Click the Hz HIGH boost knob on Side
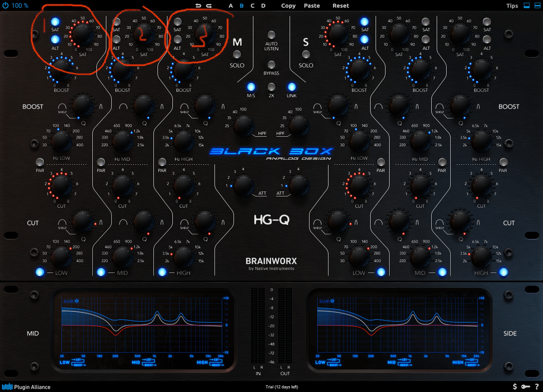 [x=481, y=141]
